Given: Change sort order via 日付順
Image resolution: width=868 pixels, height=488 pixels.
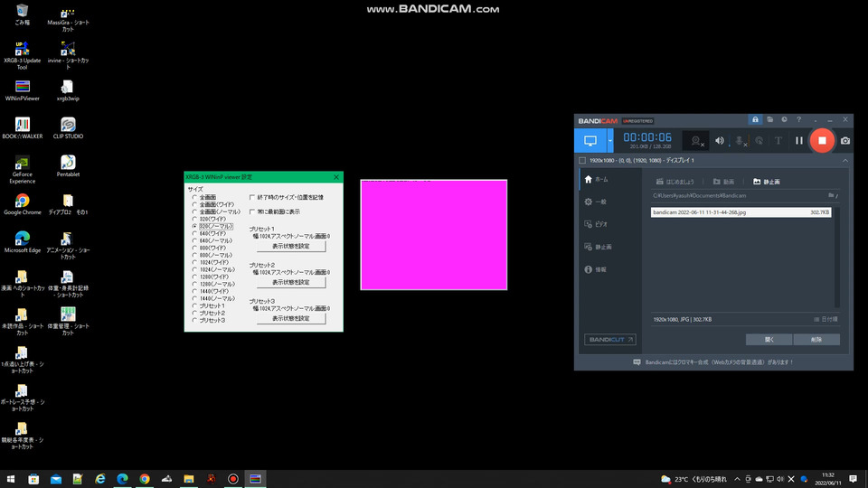Looking at the screenshot, I should tap(826, 319).
